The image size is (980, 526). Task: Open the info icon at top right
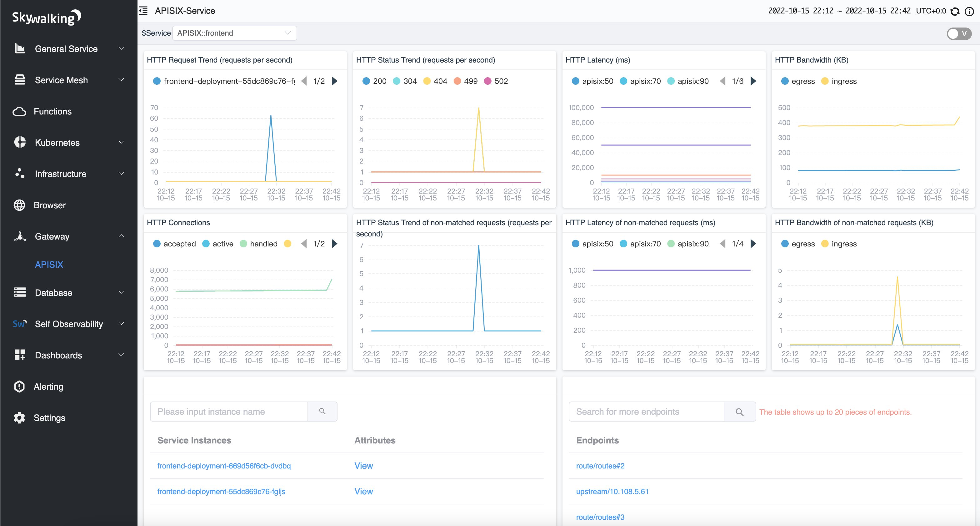tap(969, 12)
